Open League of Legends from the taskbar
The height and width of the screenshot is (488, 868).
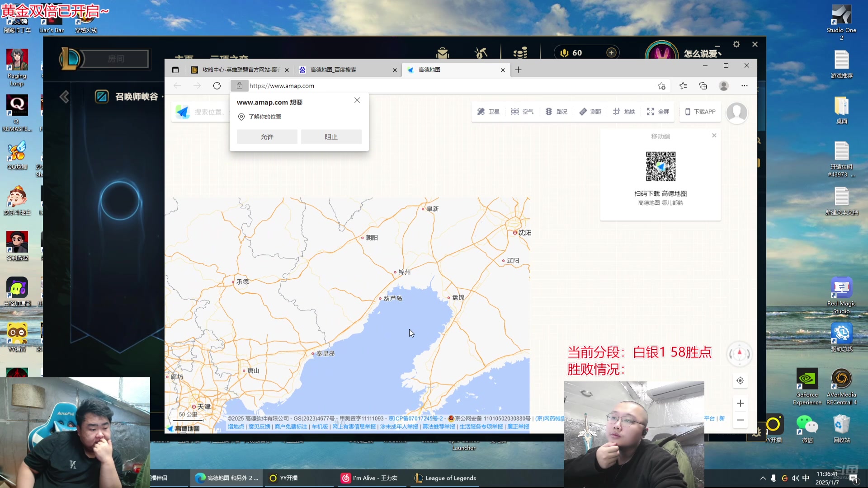click(x=445, y=478)
